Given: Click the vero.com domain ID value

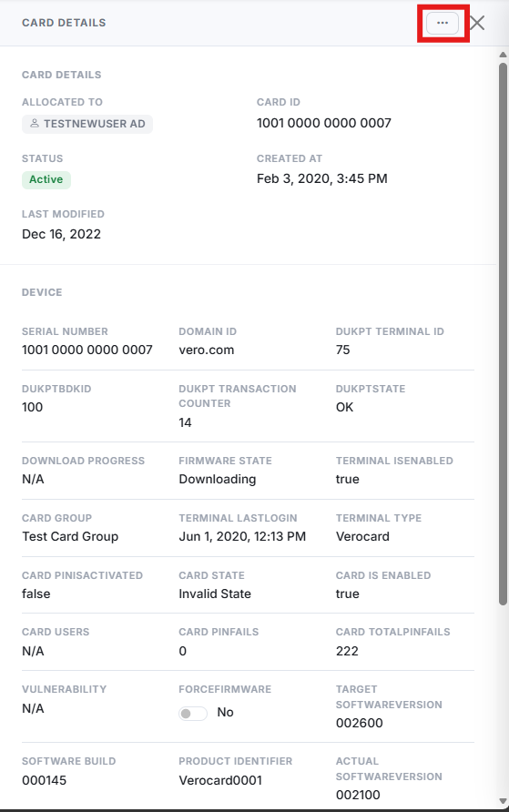Looking at the screenshot, I should pyautogui.click(x=206, y=350).
